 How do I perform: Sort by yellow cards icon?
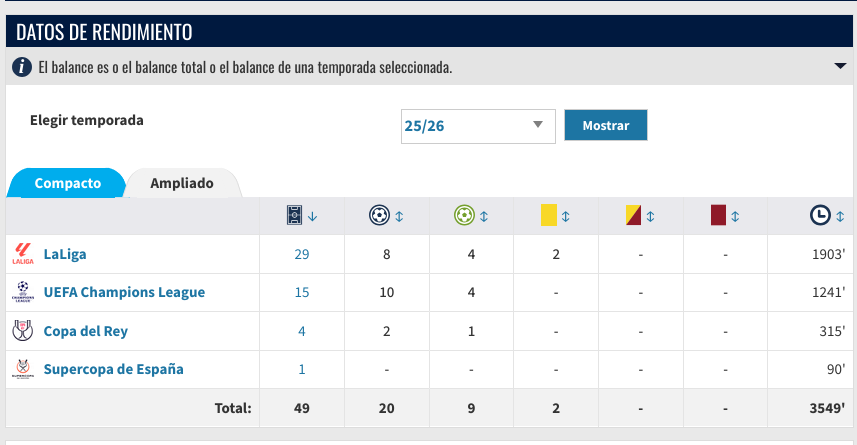(x=549, y=215)
